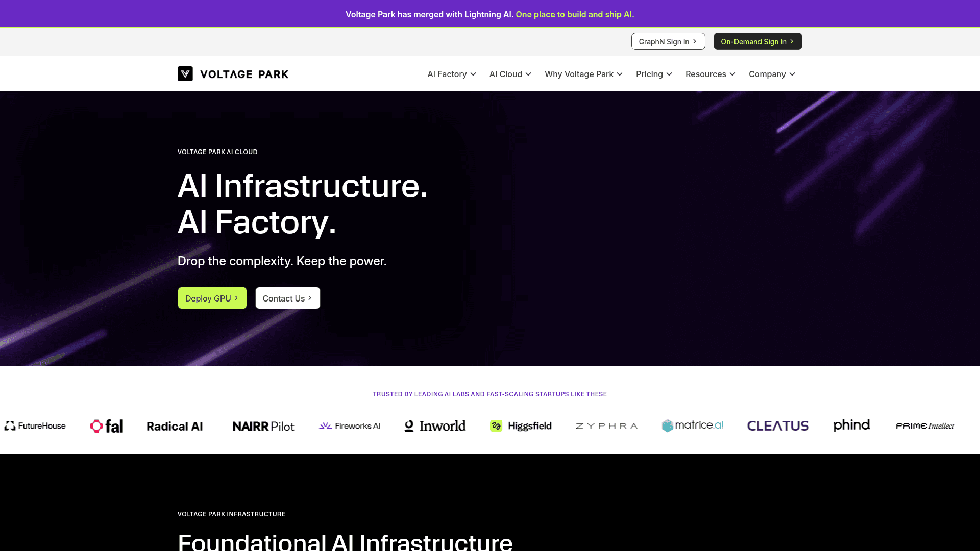
Task: Click the Contact Us button
Action: click(287, 298)
